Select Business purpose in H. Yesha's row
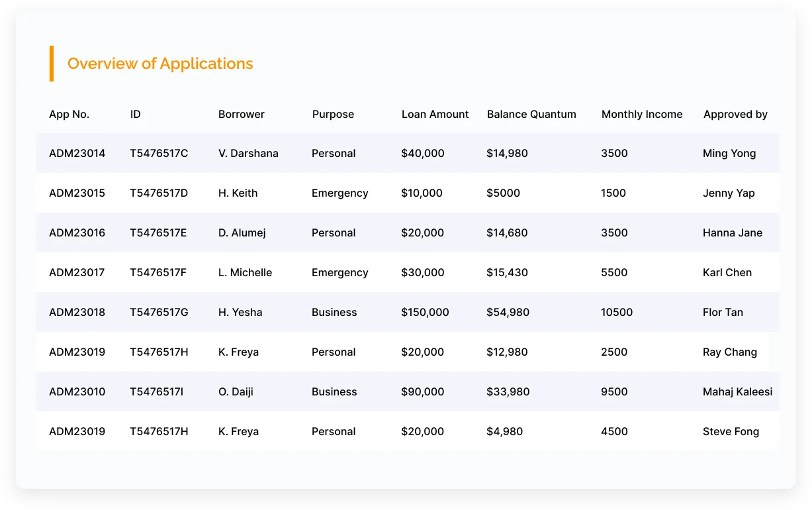The image size is (812, 510). click(334, 312)
